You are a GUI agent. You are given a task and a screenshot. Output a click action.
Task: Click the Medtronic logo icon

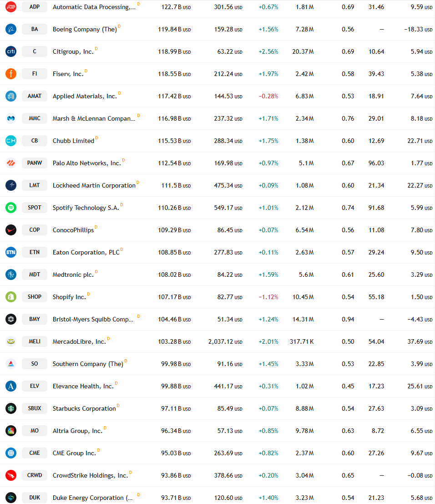[11, 275]
